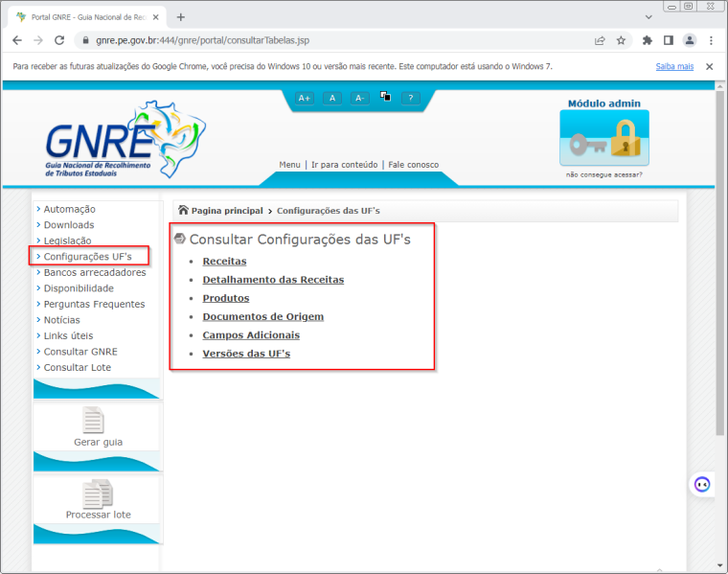This screenshot has width=728, height=574.
Task: Reset font size with the A button
Action: [332, 98]
